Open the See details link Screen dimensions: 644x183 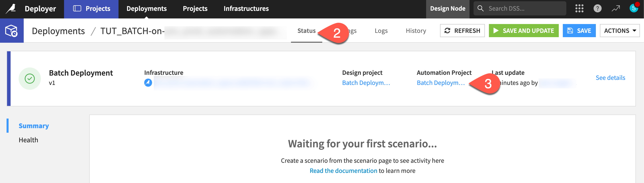pyautogui.click(x=610, y=78)
